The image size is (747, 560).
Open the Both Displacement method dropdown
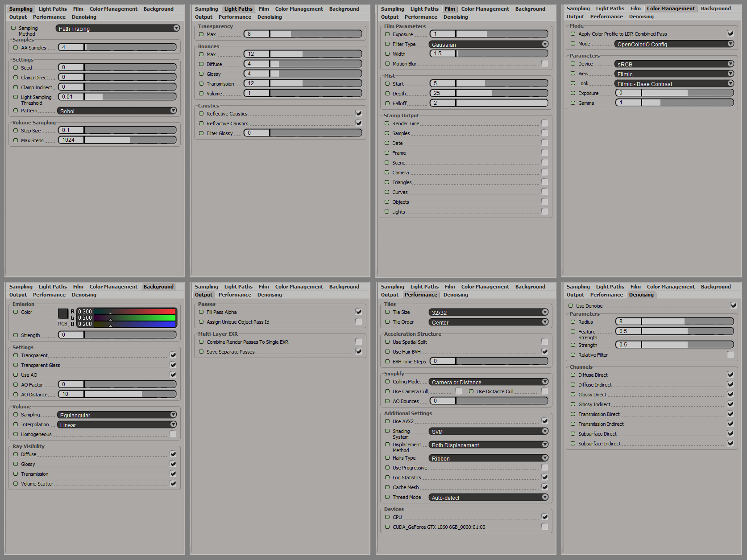click(x=489, y=445)
